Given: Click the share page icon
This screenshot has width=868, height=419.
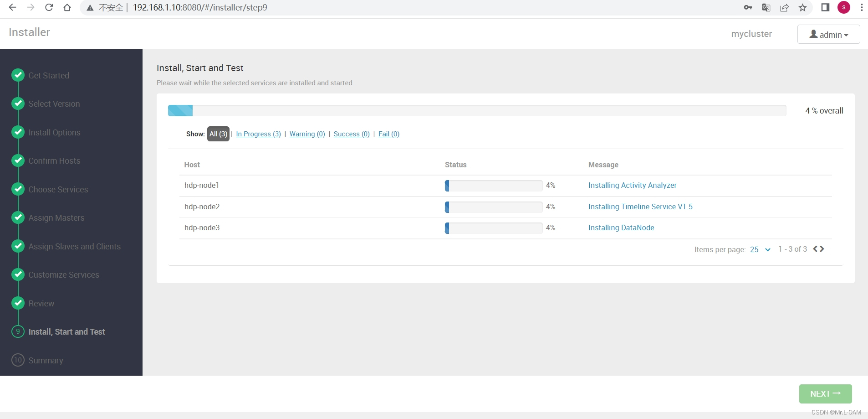Looking at the screenshot, I should tap(784, 7).
